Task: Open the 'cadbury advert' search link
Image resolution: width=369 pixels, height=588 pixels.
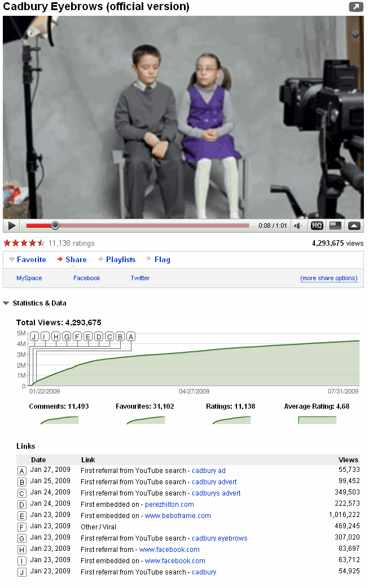Action: pyautogui.click(x=214, y=482)
